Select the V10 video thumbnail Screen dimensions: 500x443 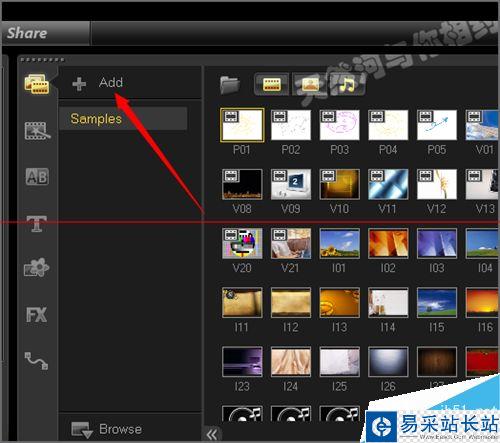pyautogui.click(x=340, y=184)
